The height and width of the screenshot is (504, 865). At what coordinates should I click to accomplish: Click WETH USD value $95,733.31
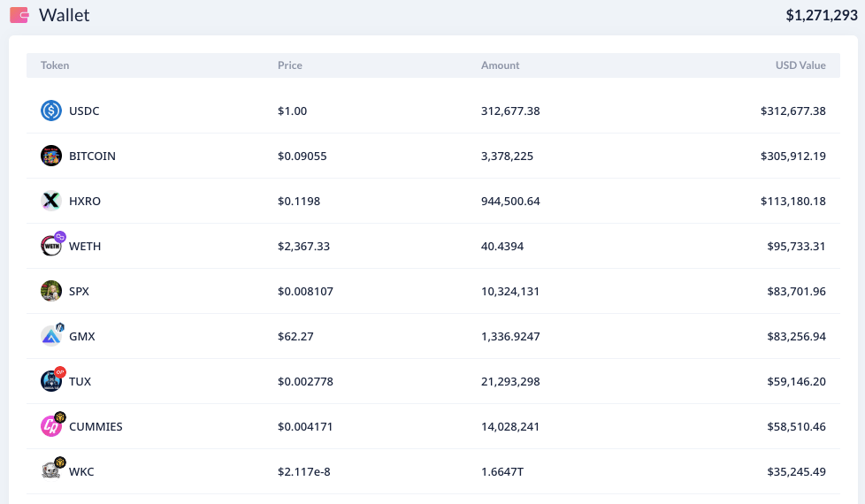796,247
